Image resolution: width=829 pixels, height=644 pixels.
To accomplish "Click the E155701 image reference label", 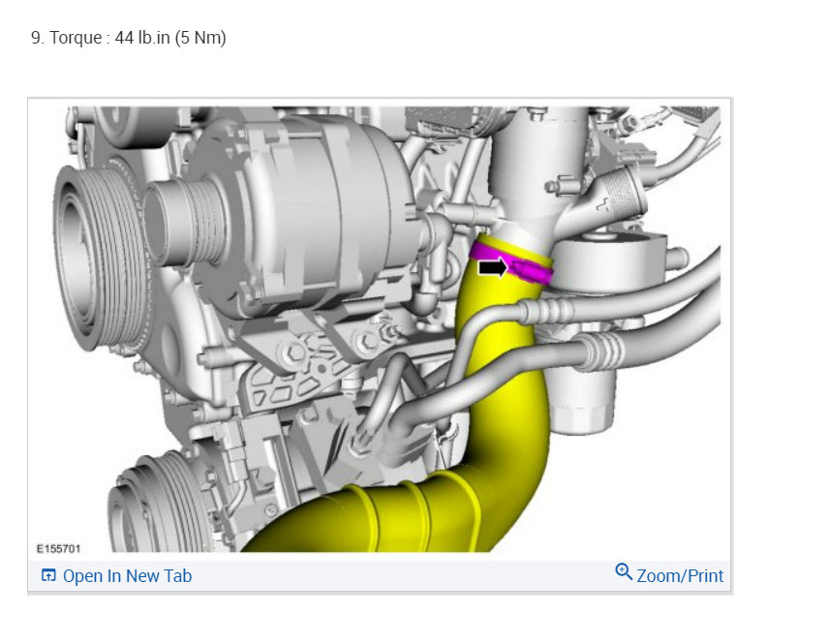I will [x=58, y=549].
